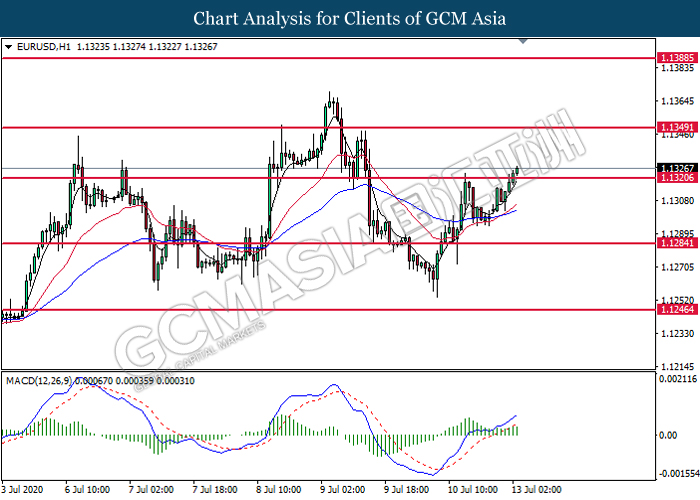Click the 10 Jul 10:00 time label
Screen dimensions: 700x500
472,490
